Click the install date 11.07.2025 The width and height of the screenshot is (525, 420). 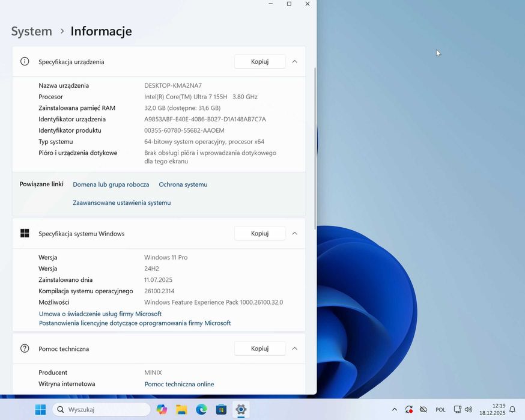(159, 279)
